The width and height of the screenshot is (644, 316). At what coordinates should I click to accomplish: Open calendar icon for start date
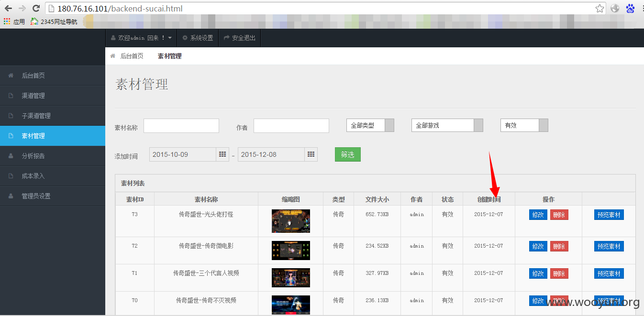(222, 154)
